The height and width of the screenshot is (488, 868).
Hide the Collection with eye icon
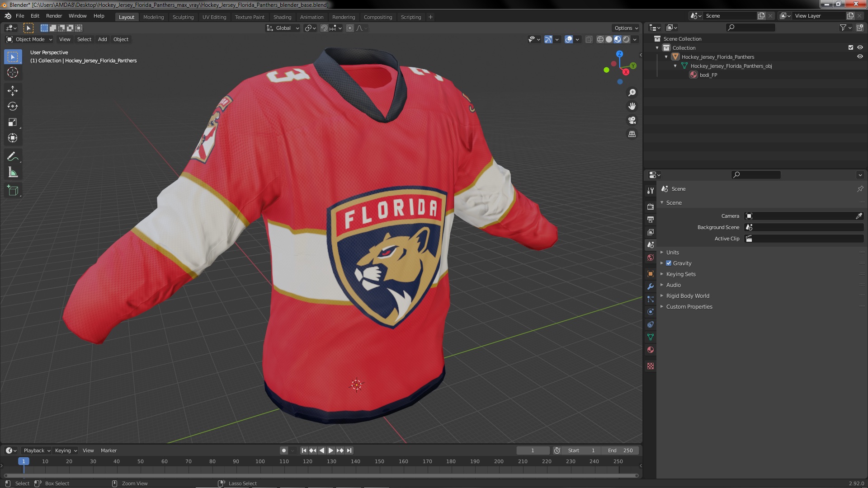click(x=860, y=47)
